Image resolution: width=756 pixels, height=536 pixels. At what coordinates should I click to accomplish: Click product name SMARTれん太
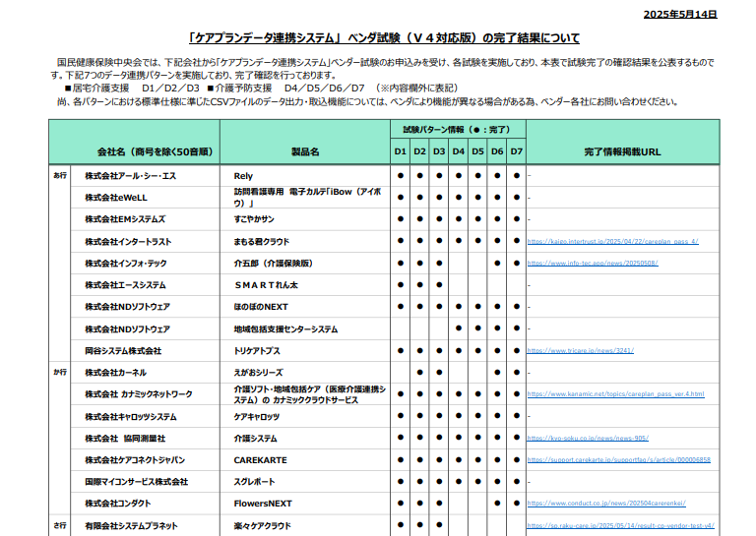coord(266,285)
